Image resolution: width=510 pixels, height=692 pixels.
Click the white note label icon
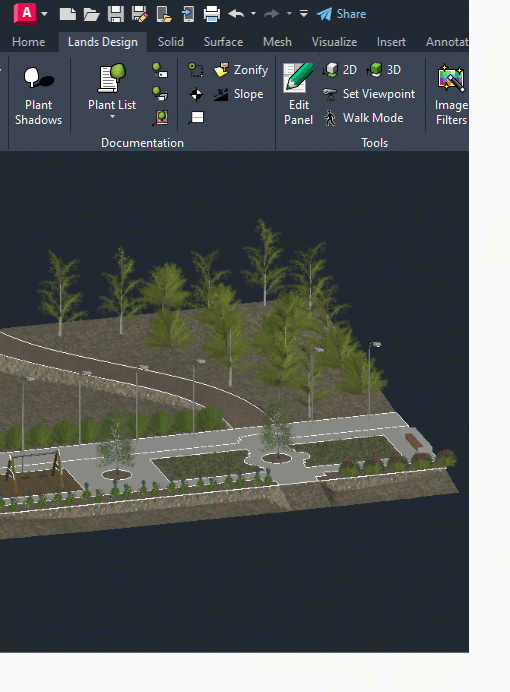coord(196,118)
